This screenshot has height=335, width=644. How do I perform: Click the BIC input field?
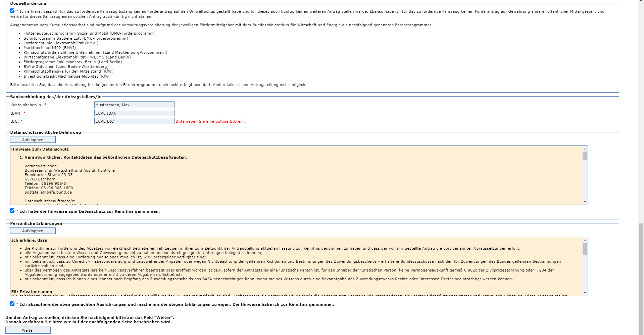click(134, 121)
